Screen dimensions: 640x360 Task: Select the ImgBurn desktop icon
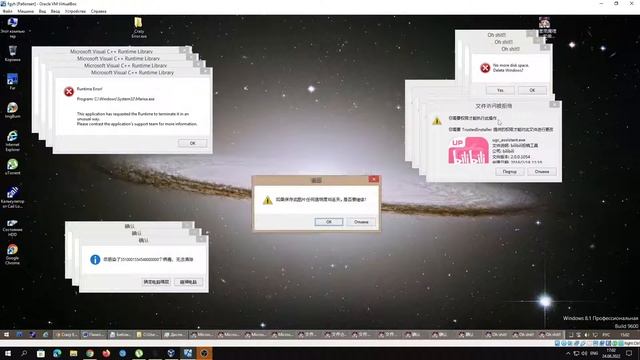pos(13,110)
